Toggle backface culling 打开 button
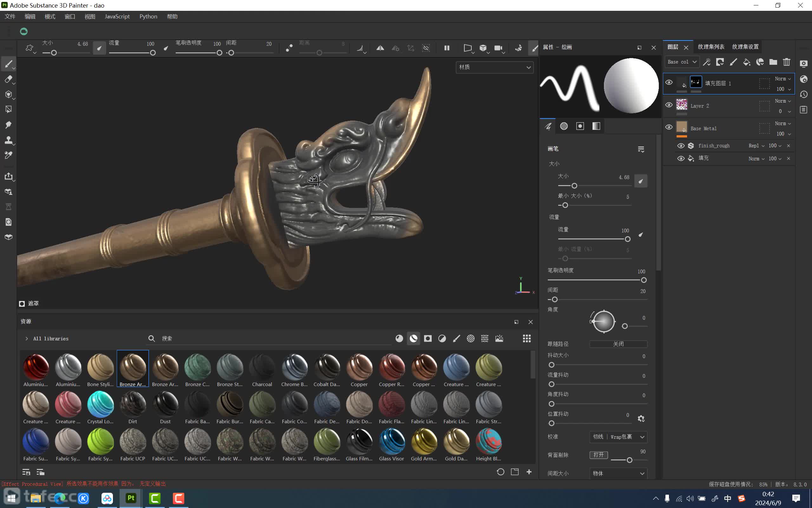812x508 pixels. coord(599,455)
